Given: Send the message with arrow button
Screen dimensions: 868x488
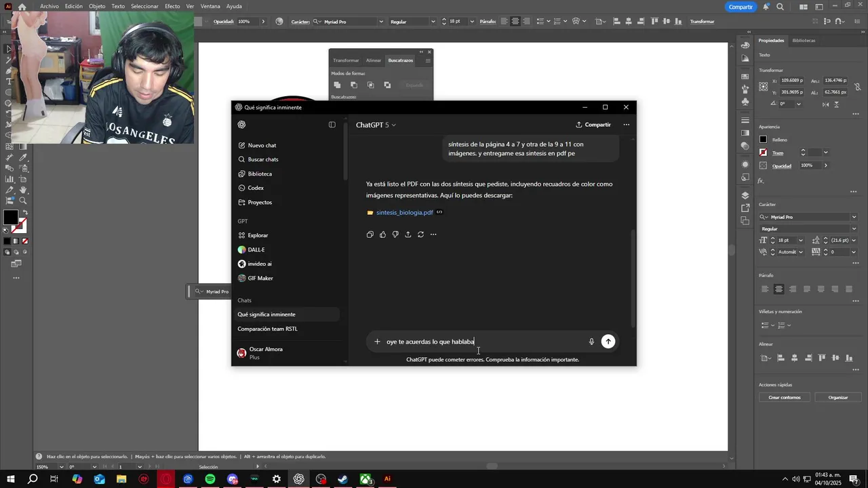Looking at the screenshot, I should [x=608, y=342].
